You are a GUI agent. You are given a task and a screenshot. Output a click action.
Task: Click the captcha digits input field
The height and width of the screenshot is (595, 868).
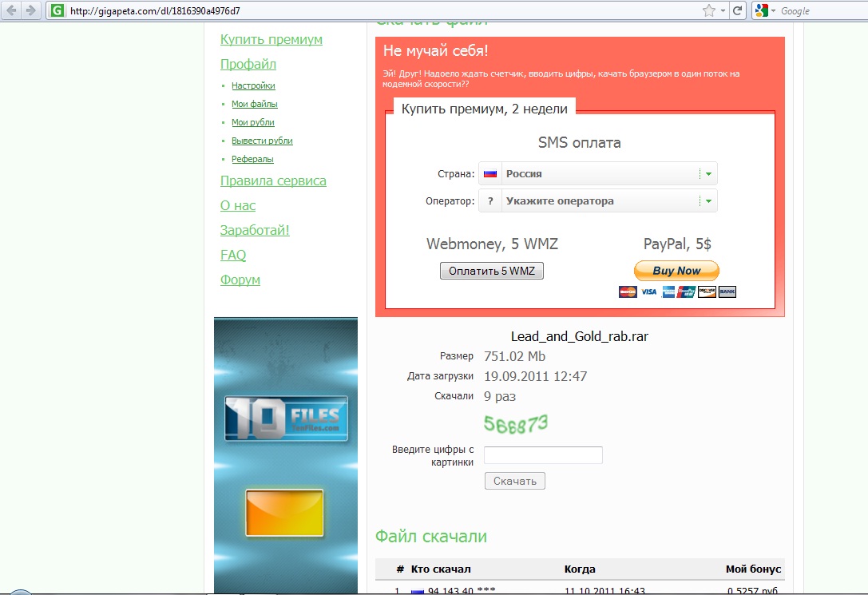(543, 455)
